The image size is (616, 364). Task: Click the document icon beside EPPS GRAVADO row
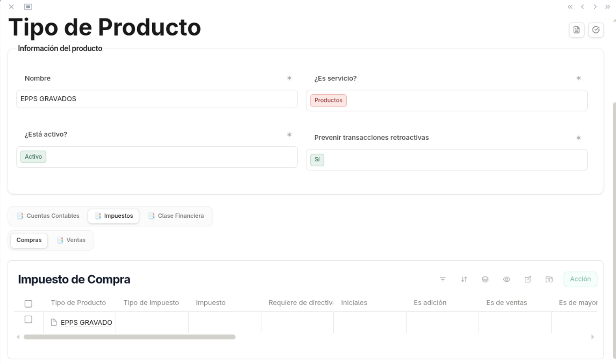pos(54,322)
